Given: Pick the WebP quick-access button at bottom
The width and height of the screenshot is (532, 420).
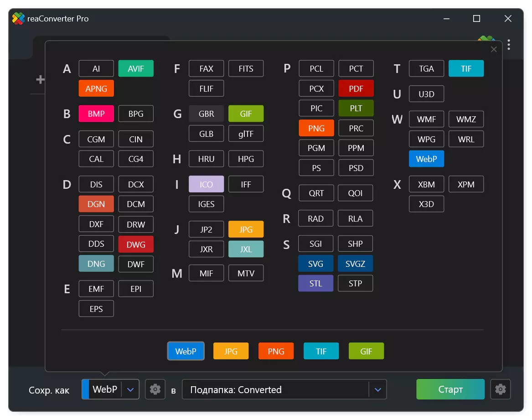Looking at the screenshot, I should (x=186, y=351).
